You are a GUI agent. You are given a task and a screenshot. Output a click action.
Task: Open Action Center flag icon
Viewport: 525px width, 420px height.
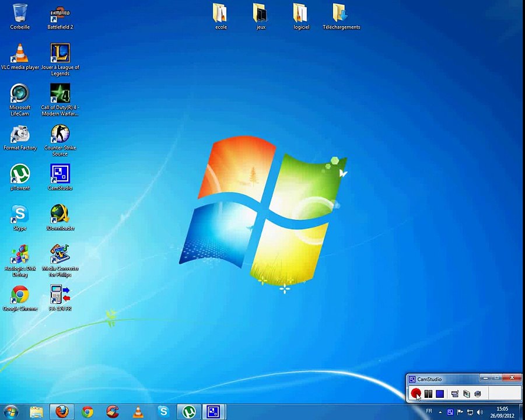point(460,412)
